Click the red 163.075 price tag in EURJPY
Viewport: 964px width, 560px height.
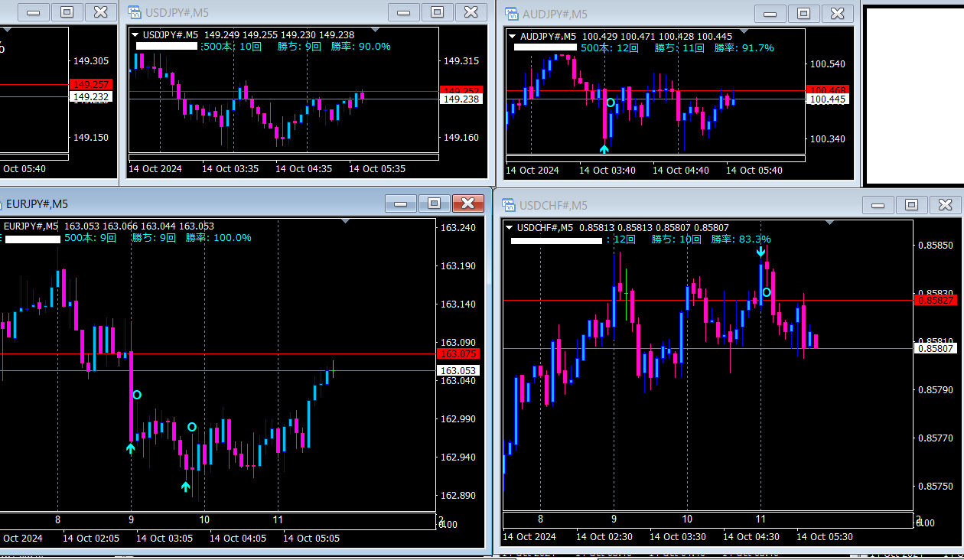click(x=458, y=354)
